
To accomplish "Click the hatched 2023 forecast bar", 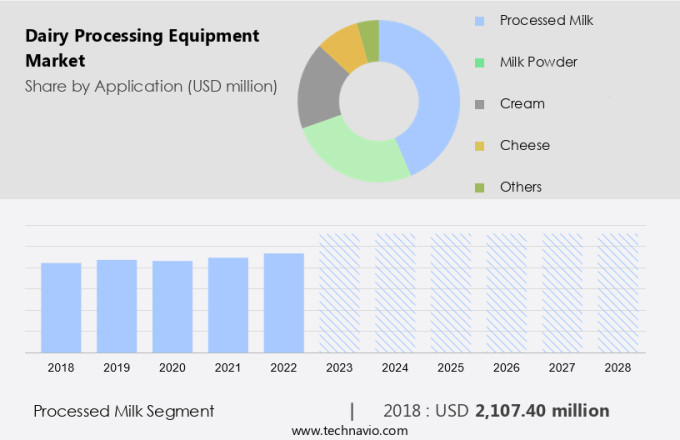I will [x=339, y=293].
